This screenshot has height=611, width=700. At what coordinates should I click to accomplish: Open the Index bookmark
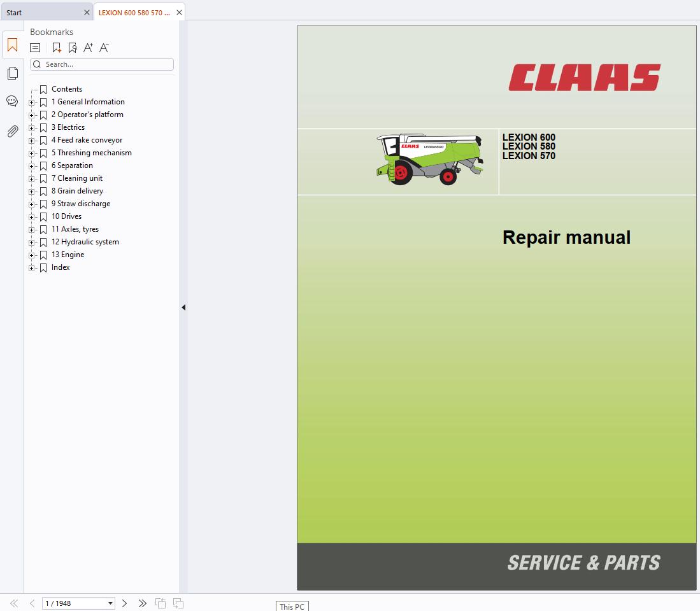click(61, 267)
